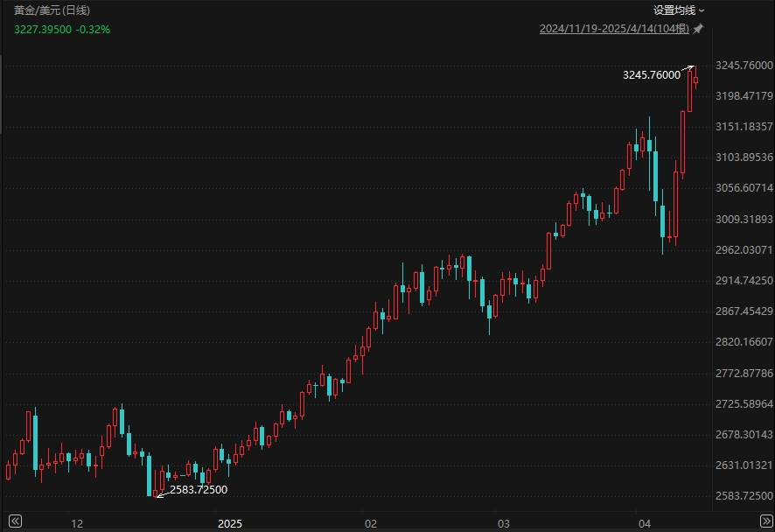The height and width of the screenshot is (532, 775).
Task: Click the 3103.89536 price axis label
Action: coord(744,157)
